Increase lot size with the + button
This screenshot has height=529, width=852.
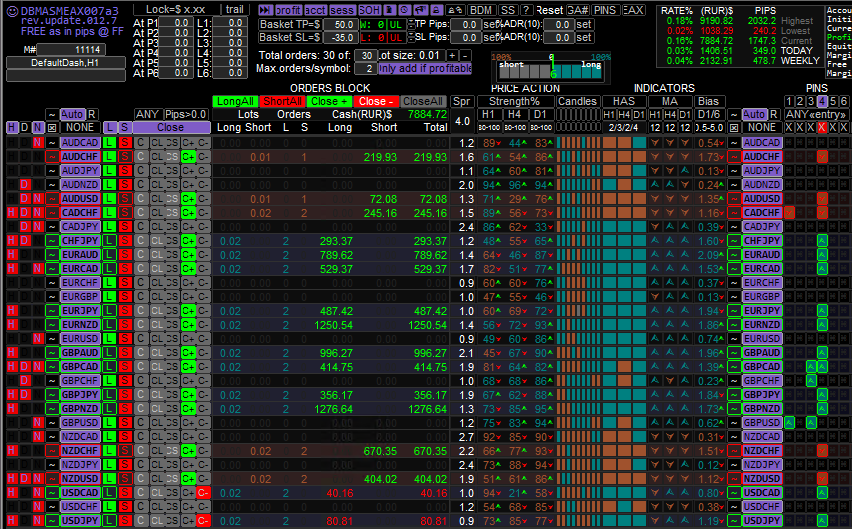[x=452, y=55]
